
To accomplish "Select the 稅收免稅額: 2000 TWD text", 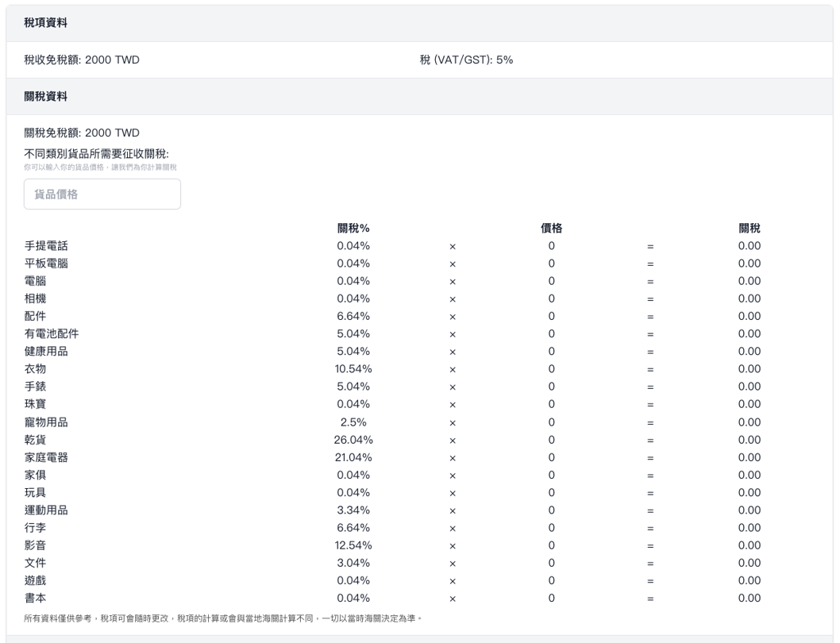I will coord(82,60).
